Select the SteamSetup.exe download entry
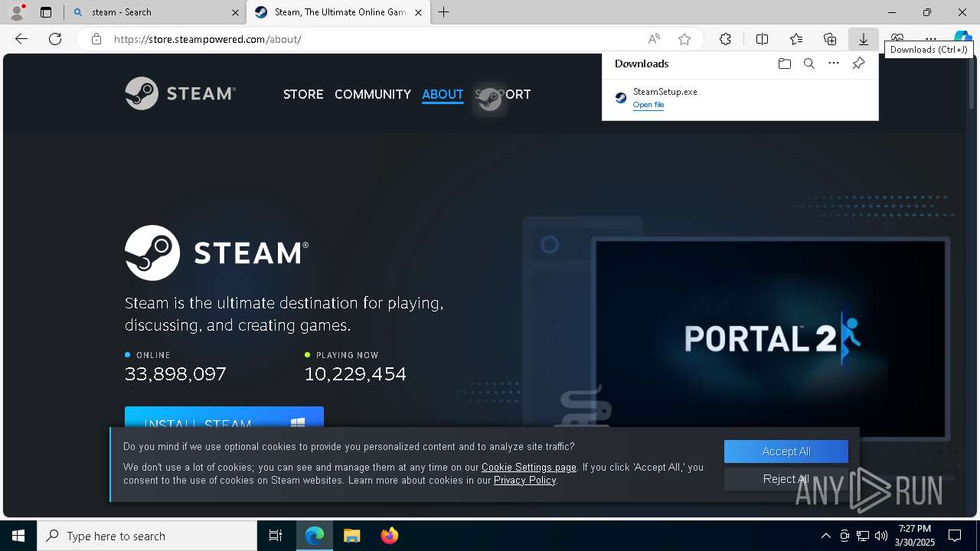The width and height of the screenshot is (980, 551). (x=740, y=98)
